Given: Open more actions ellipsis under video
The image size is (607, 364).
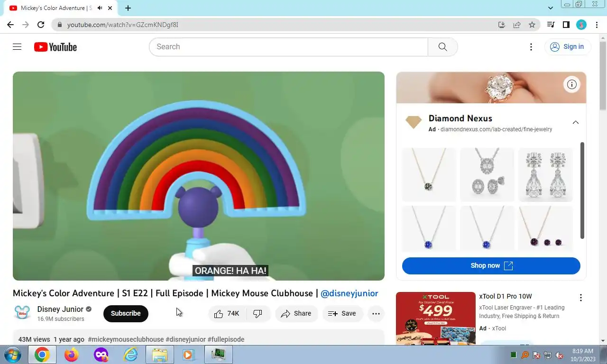Looking at the screenshot, I should 376,313.
